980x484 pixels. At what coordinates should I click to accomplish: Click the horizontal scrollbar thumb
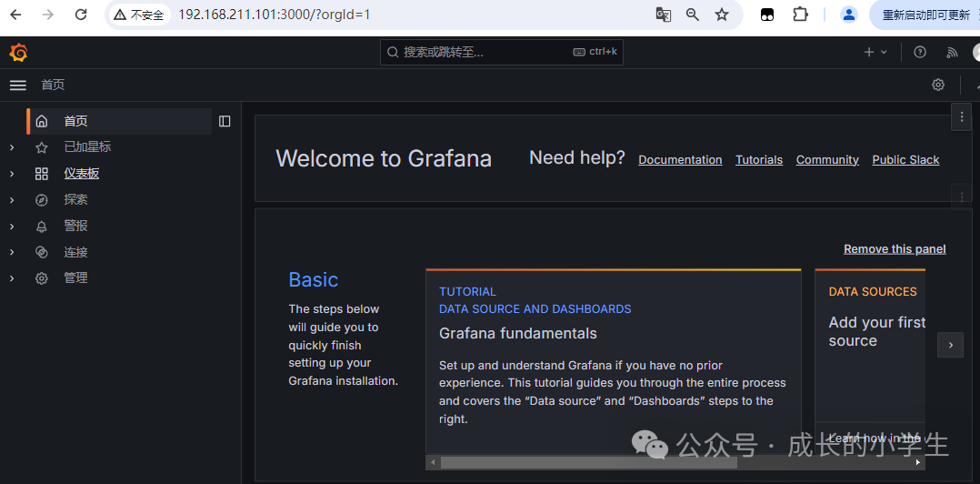tap(589, 463)
